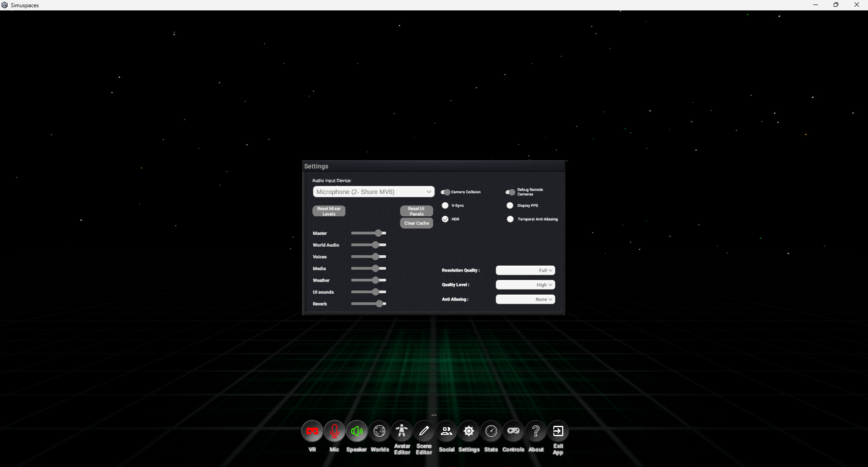Click the Master volume slider
This screenshot has width=868, height=467.
(x=368, y=233)
